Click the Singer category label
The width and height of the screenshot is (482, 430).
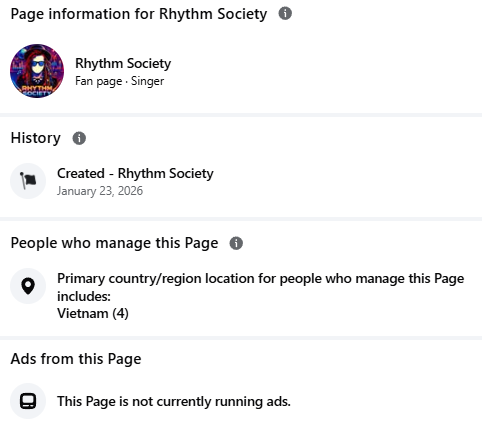click(x=147, y=81)
